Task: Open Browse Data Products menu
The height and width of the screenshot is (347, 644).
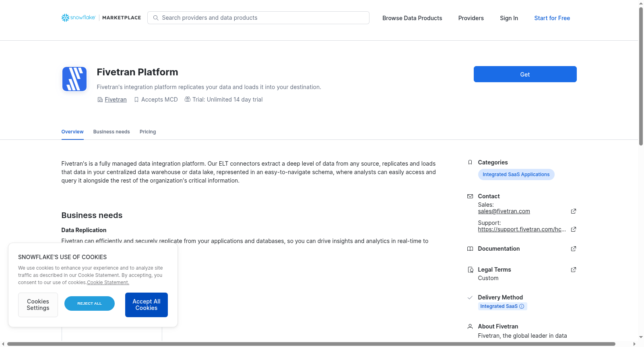Action: [x=412, y=18]
